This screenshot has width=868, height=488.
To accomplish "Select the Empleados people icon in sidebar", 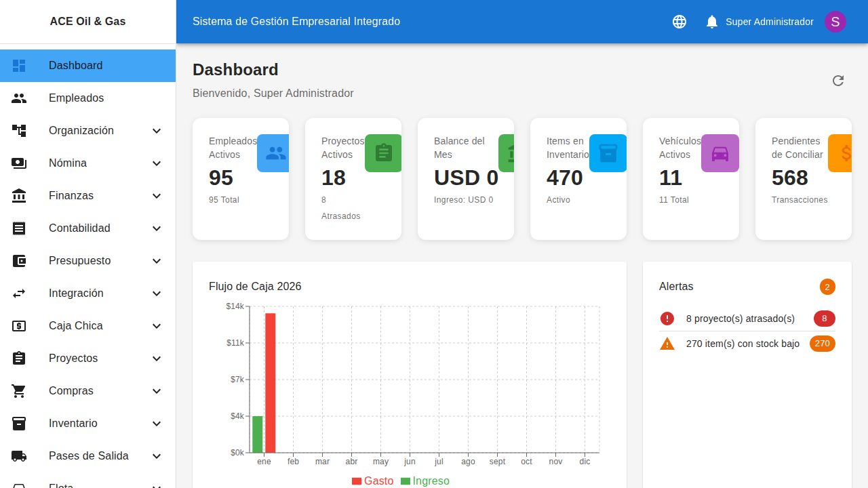I will pos(18,98).
